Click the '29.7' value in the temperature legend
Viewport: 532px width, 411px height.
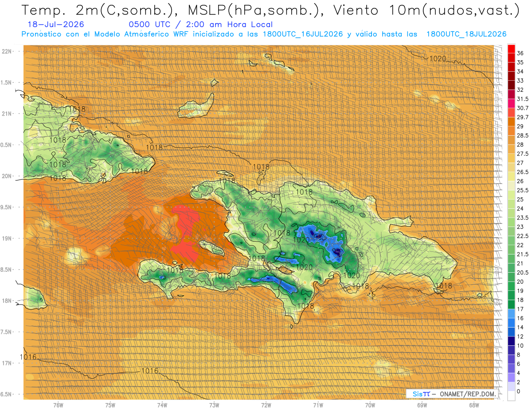pyautogui.click(x=522, y=117)
